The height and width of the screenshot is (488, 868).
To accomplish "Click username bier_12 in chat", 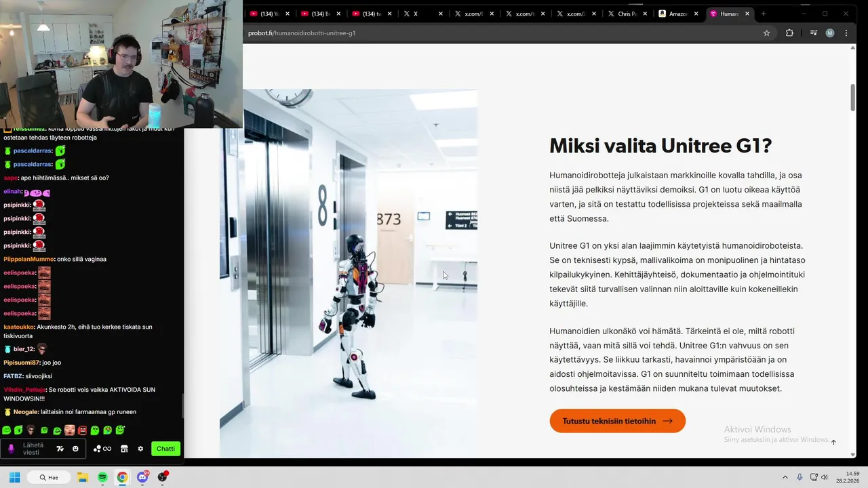I will tap(24, 349).
